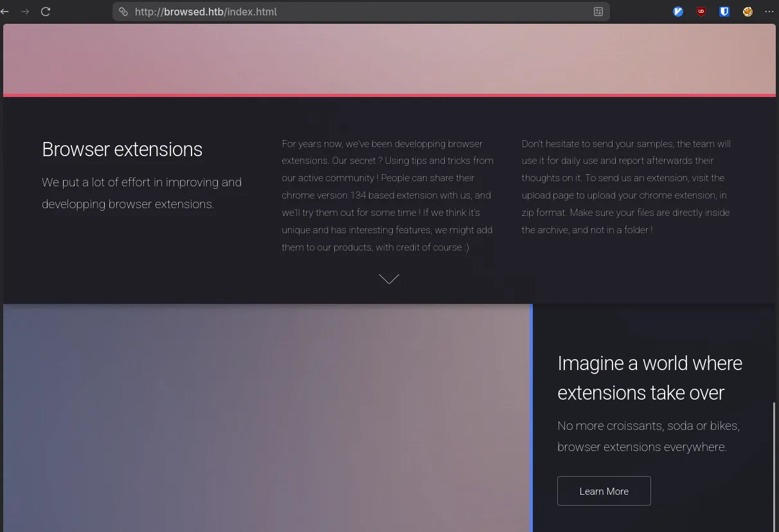Open the blue V extension icon
Viewport: 779px width, 532px height.
click(678, 12)
